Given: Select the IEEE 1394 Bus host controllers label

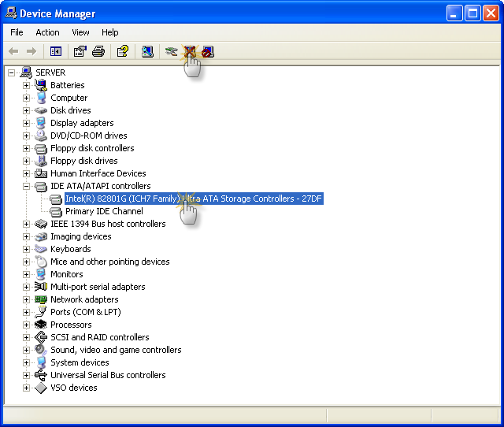Looking at the screenshot, I should [x=108, y=224].
